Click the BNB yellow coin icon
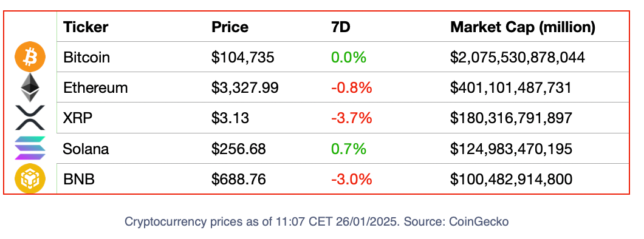The width and height of the screenshot is (644, 239). pos(30,178)
